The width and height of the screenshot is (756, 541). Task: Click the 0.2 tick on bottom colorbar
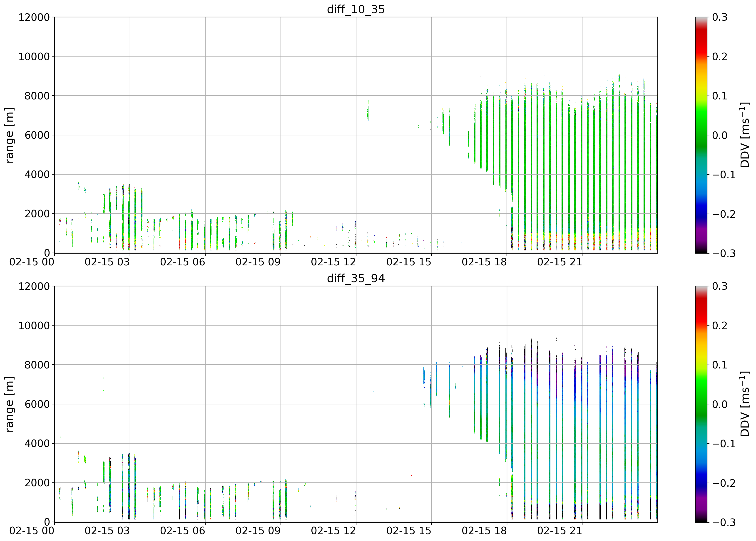pos(720,326)
